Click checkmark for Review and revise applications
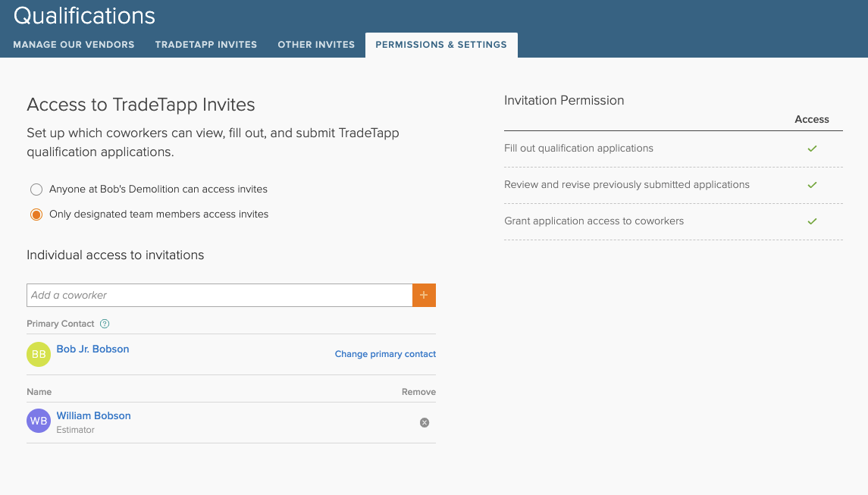The height and width of the screenshot is (495, 868). click(x=812, y=185)
